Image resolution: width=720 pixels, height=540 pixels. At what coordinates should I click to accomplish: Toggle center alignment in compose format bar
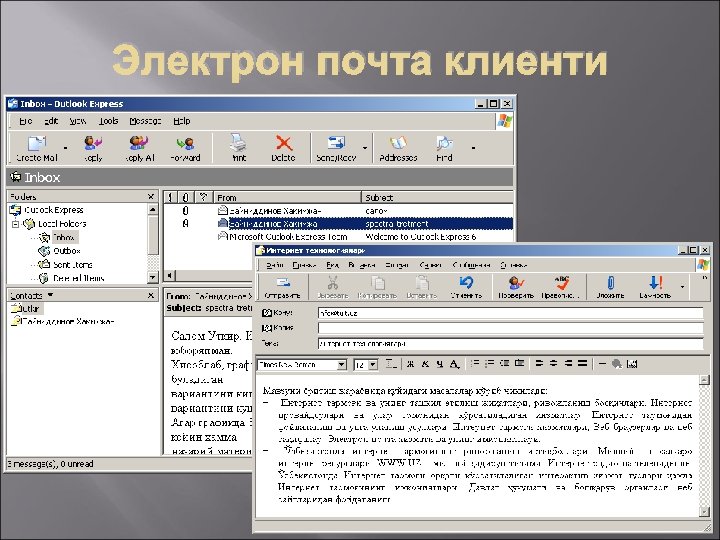click(554, 364)
